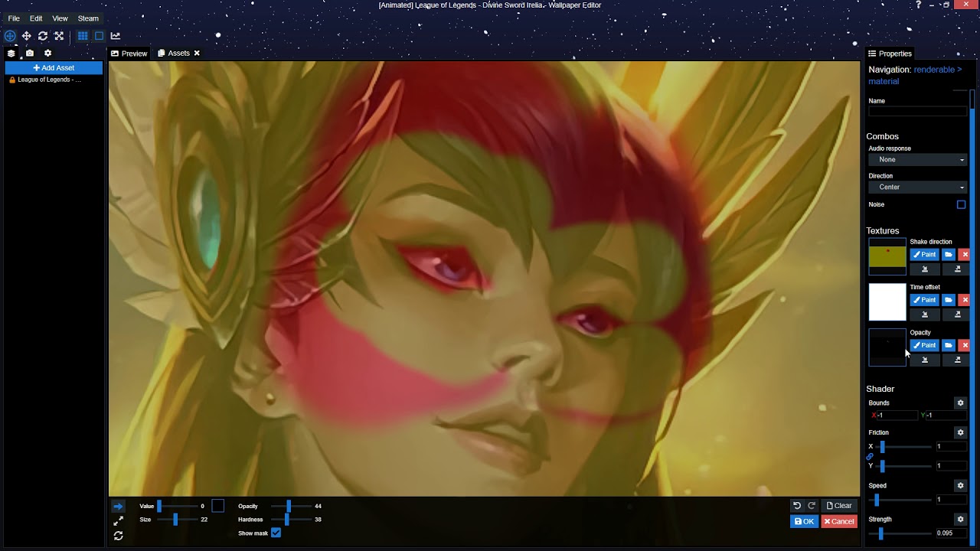980x551 pixels.
Task: Toggle the grid display icon
Action: (x=83, y=36)
